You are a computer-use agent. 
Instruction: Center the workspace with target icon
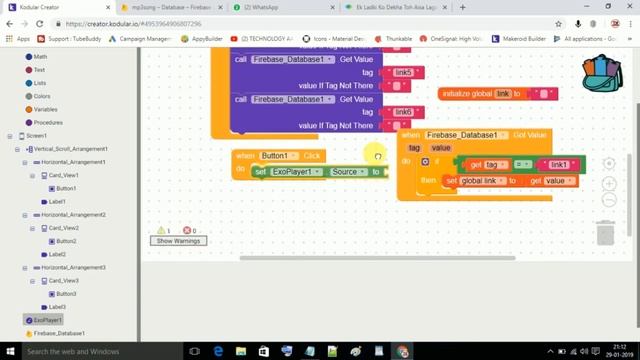pyautogui.click(x=609, y=164)
